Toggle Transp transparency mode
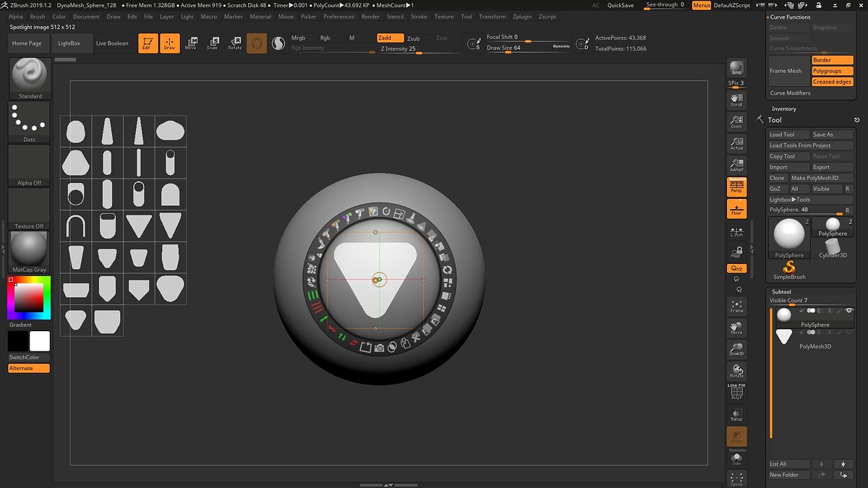The width and height of the screenshot is (868, 488). (x=736, y=414)
